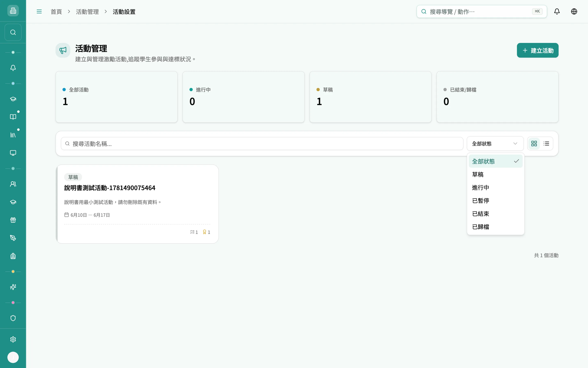This screenshot has height=368, width=588.
Task: Collapse the 全部狀態 status dropdown
Action: pyautogui.click(x=495, y=144)
